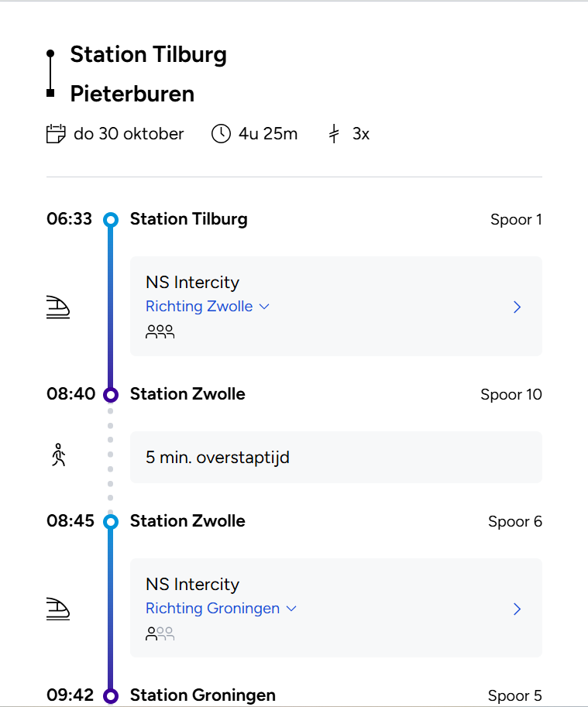Expand the Richting Groningen stops list

pyautogui.click(x=221, y=609)
